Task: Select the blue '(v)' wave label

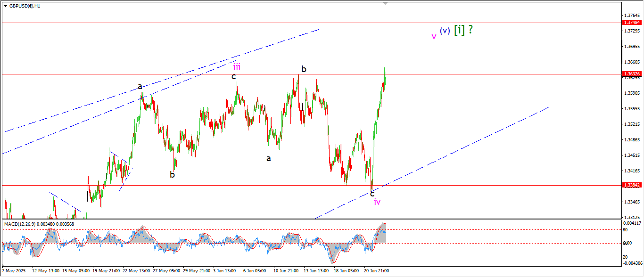Action: [445, 31]
